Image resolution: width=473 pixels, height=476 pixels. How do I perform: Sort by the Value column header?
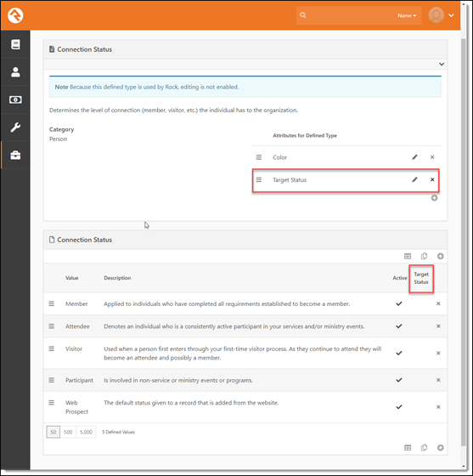[72, 278]
